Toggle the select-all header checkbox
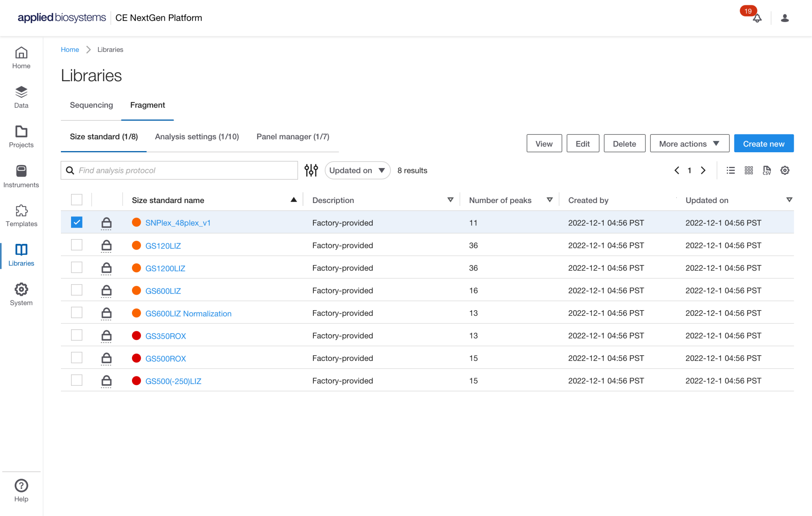This screenshot has width=812, height=516. point(76,200)
